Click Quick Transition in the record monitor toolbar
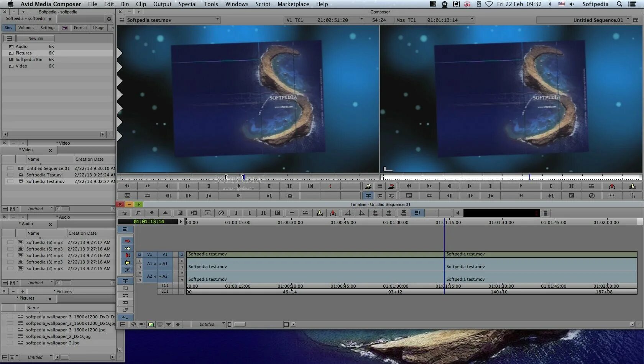The width and height of the screenshot is (644, 364). pos(571,196)
